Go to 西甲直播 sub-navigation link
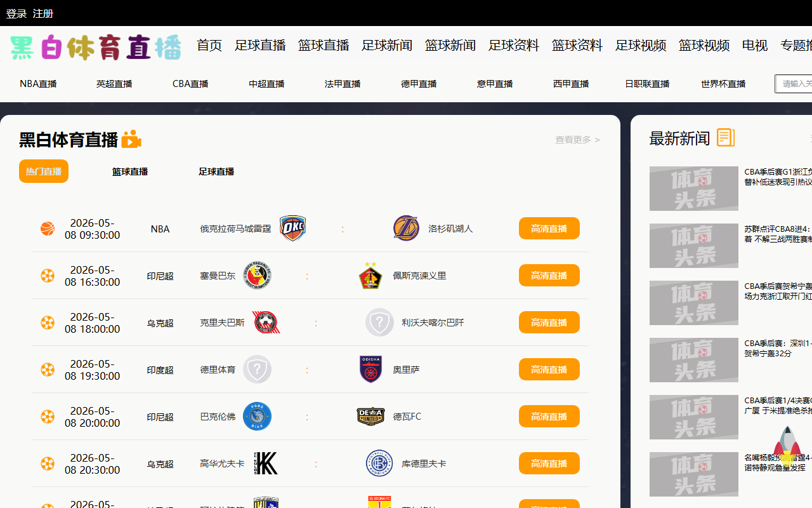812x508 pixels. [x=571, y=84]
